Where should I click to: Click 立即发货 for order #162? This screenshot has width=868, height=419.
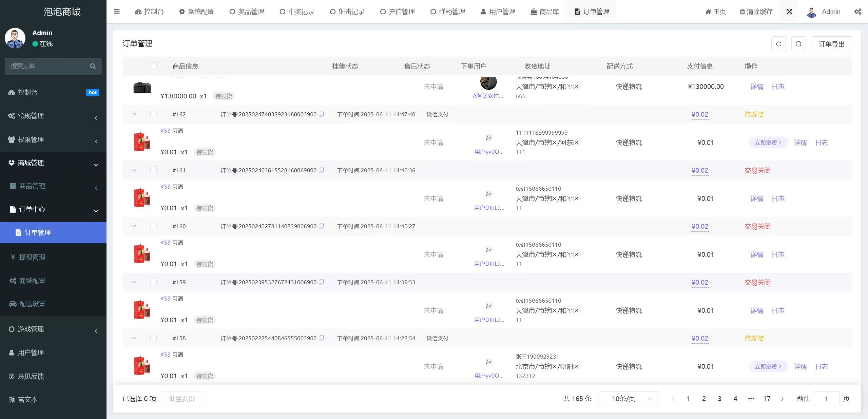tap(768, 142)
